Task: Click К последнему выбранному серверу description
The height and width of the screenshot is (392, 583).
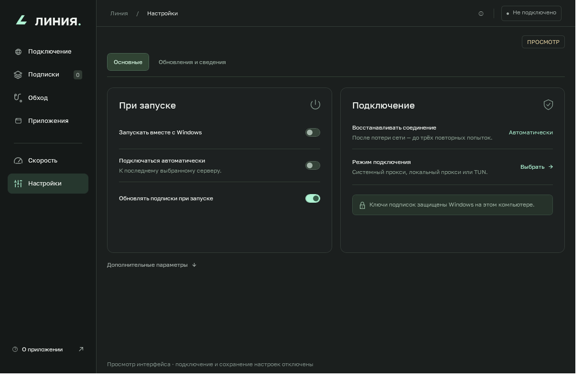Action: (x=170, y=171)
